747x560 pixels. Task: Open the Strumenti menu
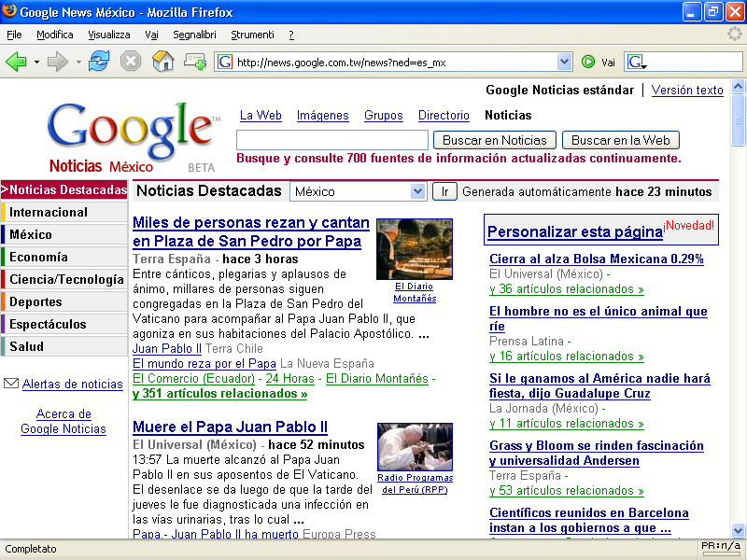point(252,35)
